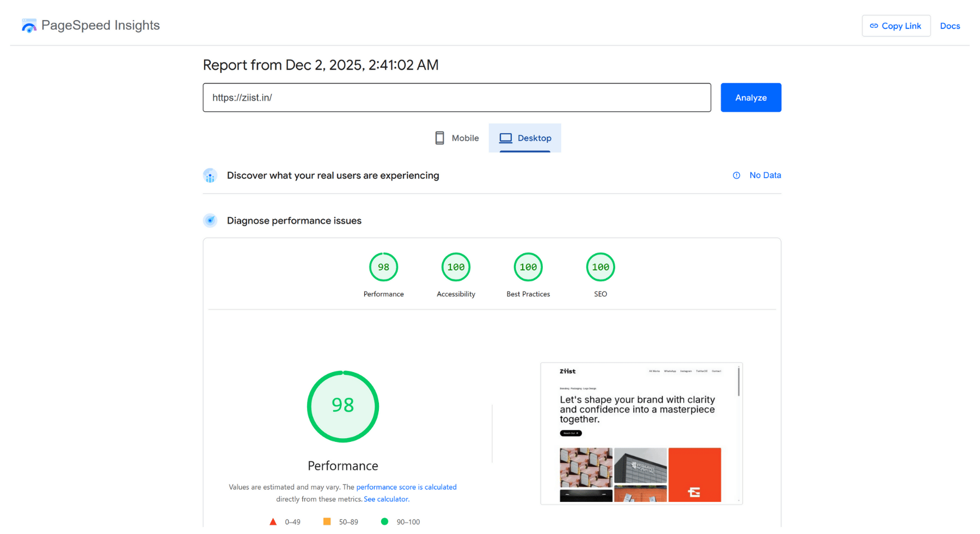Click the PageSpeed Insights logo icon
980x534 pixels.
coord(29,26)
